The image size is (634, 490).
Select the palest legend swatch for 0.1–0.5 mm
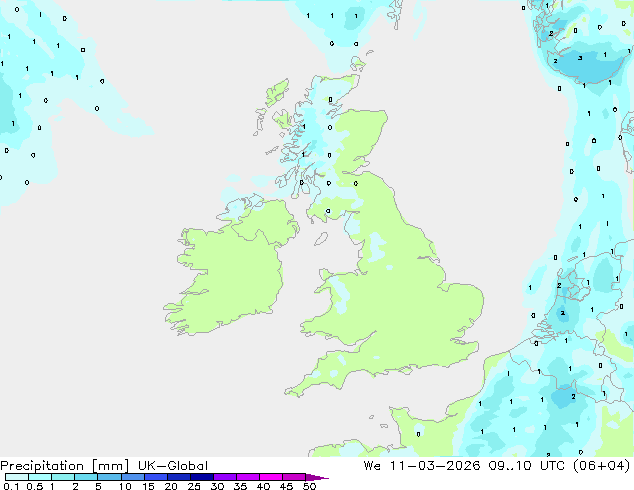17,477
